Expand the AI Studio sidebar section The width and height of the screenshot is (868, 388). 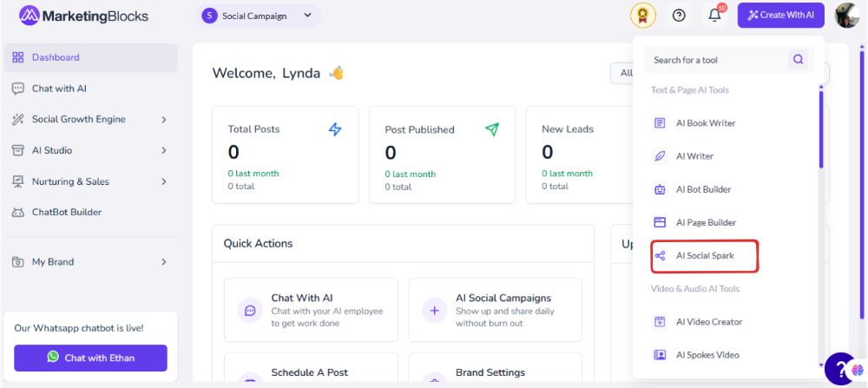91,150
